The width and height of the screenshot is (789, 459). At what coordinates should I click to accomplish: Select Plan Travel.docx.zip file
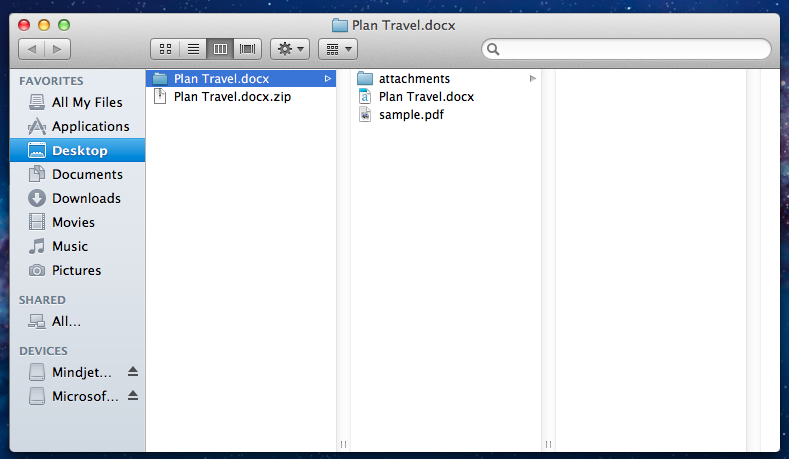coord(241,97)
